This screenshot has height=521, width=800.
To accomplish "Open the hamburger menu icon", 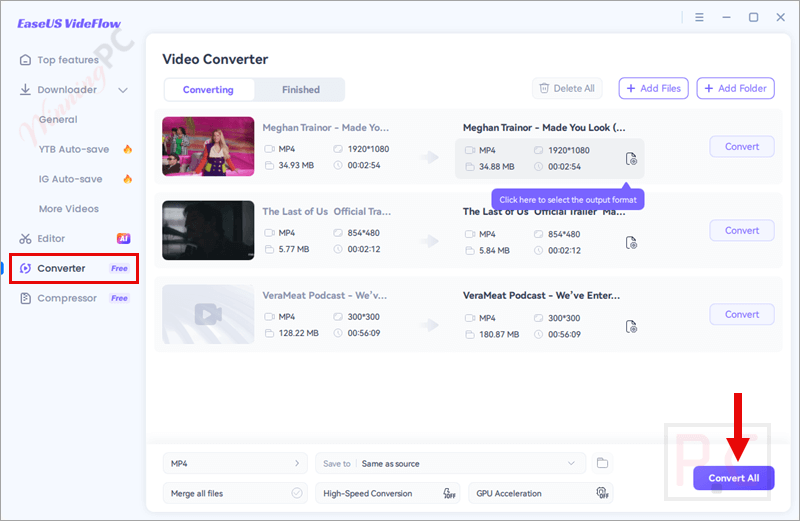I will point(699,17).
